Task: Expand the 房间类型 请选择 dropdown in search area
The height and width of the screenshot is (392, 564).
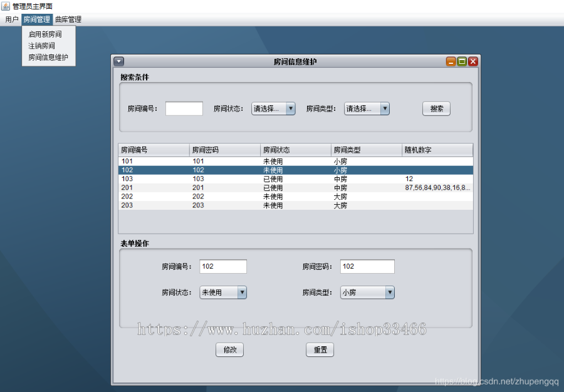Action: [x=384, y=108]
